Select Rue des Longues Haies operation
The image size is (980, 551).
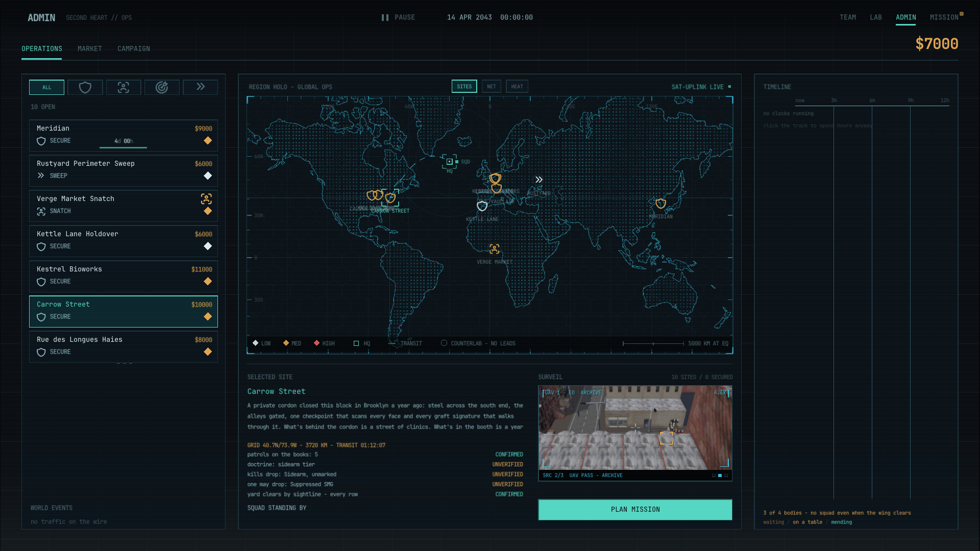[x=124, y=347]
